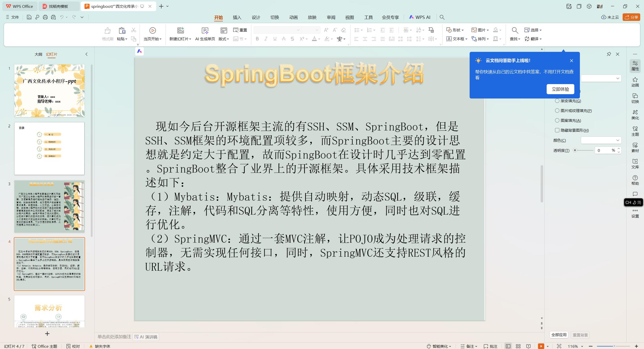
Task: Open the 素材 panel in right sidebar
Action: (635, 147)
